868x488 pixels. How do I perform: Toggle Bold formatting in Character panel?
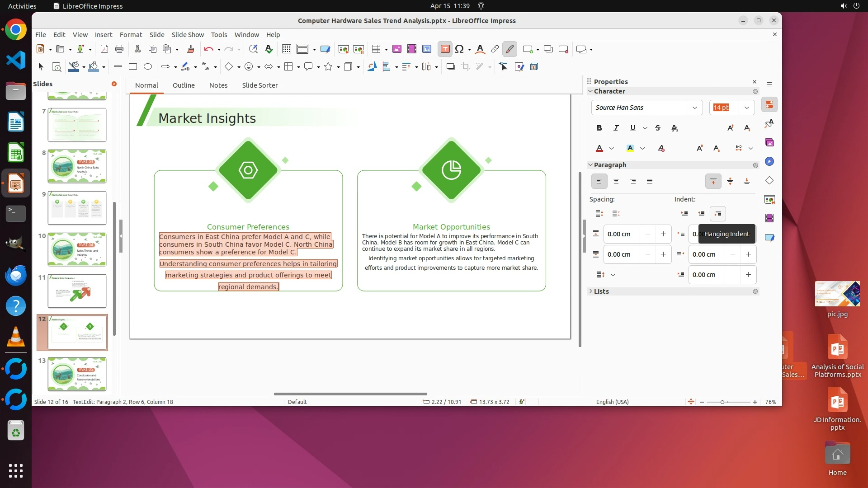click(599, 128)
